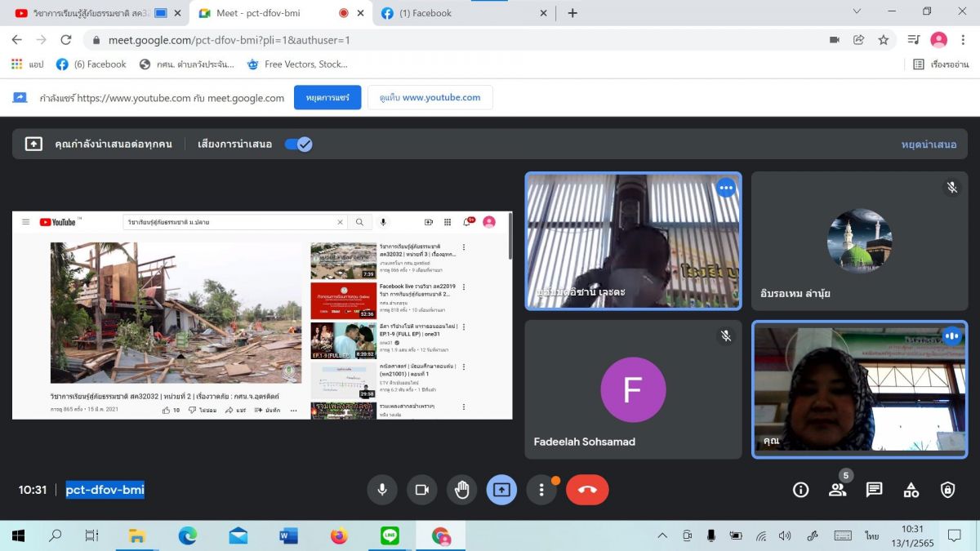Click the raise hand icon

(462, 490)
